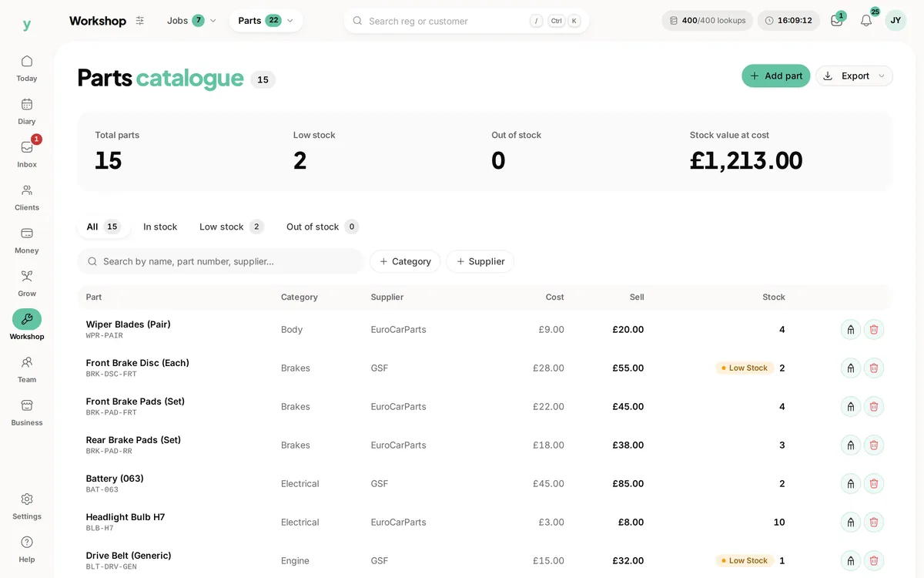The image size is (924, 578).
Task: Switch to the Low stock tab
Action: tap(231, 227)
